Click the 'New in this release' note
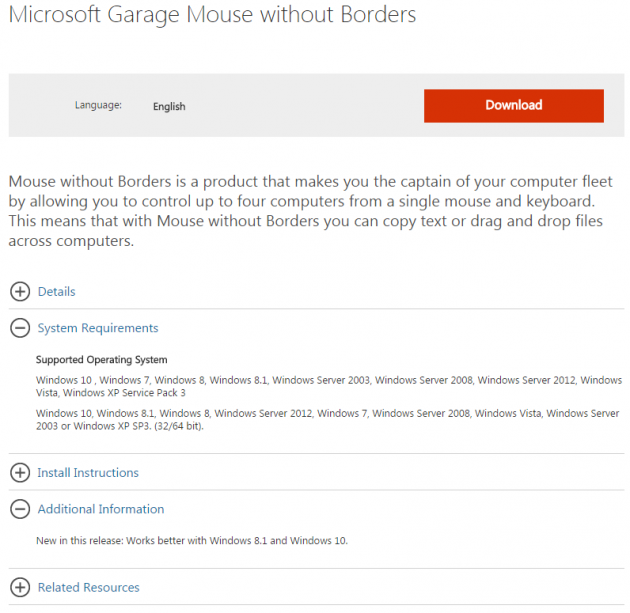The width and height of the screenshot is (630, 613). pos(191,541)
